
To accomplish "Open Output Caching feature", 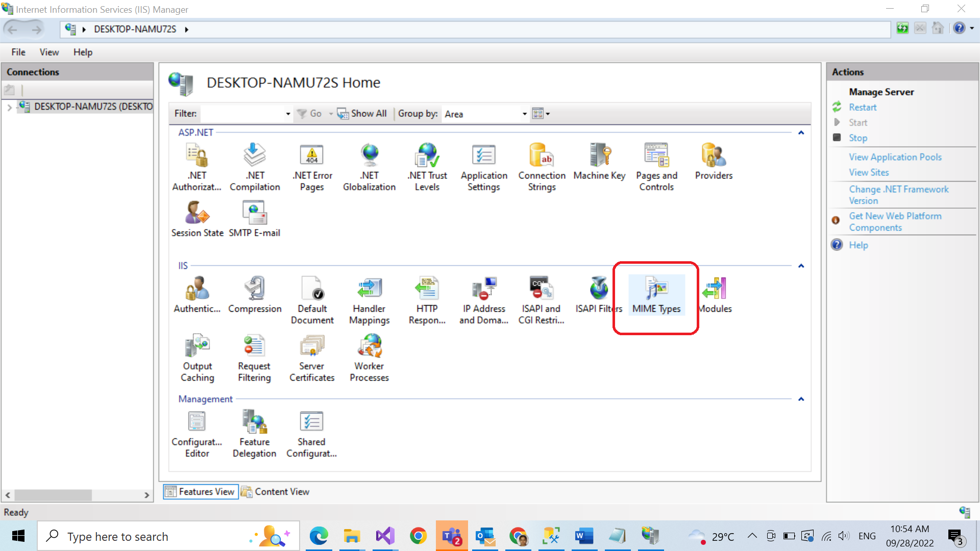I will click(197, 358).
